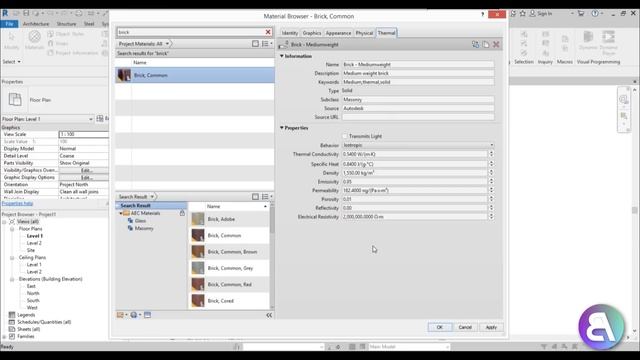
Task: Click the duplicate asset icon
Action: tap(486, 44)
